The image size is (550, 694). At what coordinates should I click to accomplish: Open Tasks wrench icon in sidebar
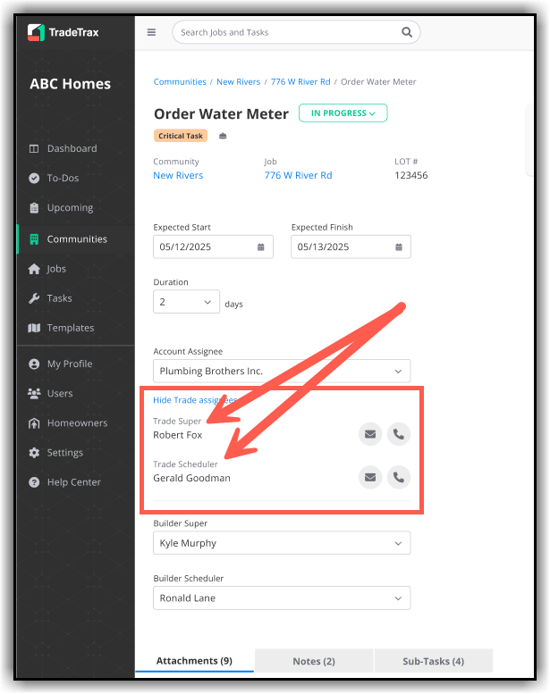pyautogui.click(x=34, y=299)
